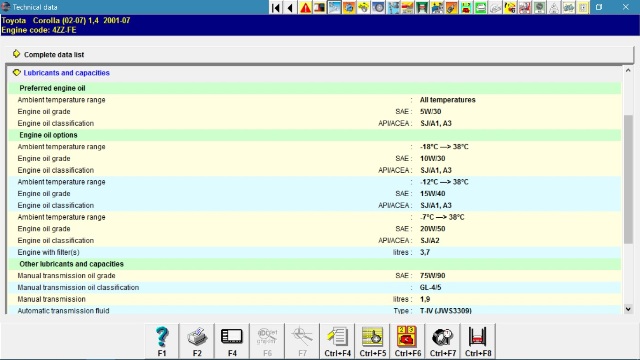Collapse the Lubricants and capacities section
The image size is (640, 360).
click(16, 73)
